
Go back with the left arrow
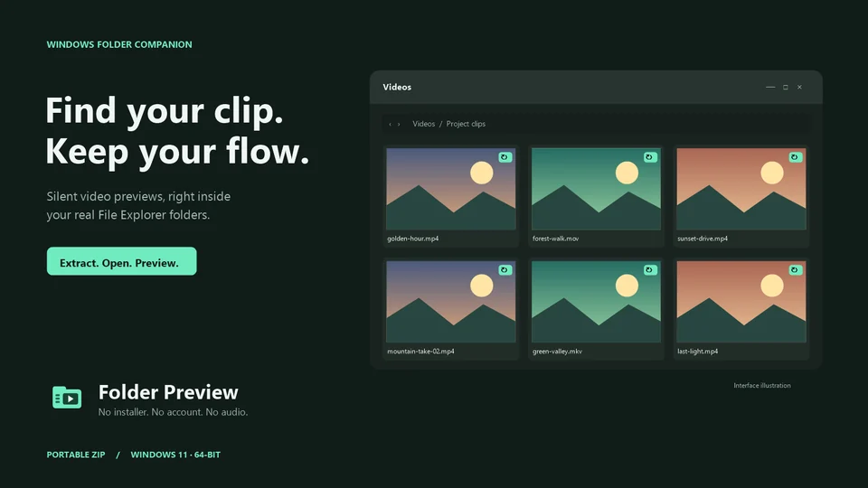[x=390, y=124]
